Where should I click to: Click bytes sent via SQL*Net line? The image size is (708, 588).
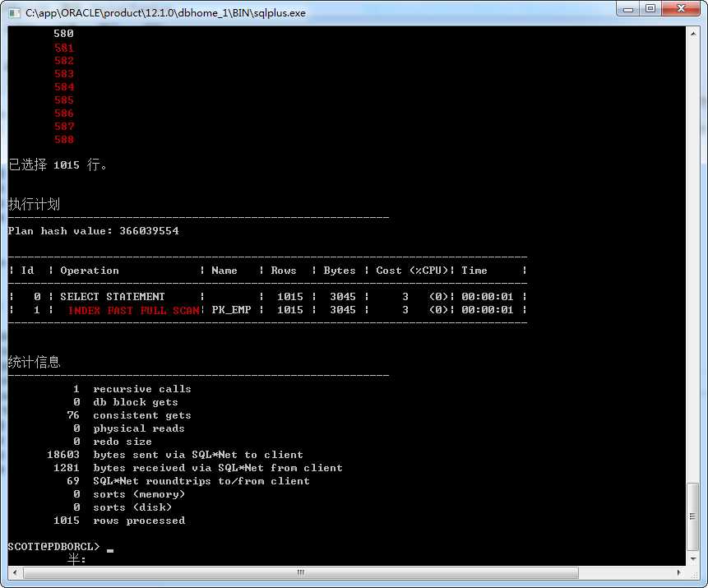point(175,454)
